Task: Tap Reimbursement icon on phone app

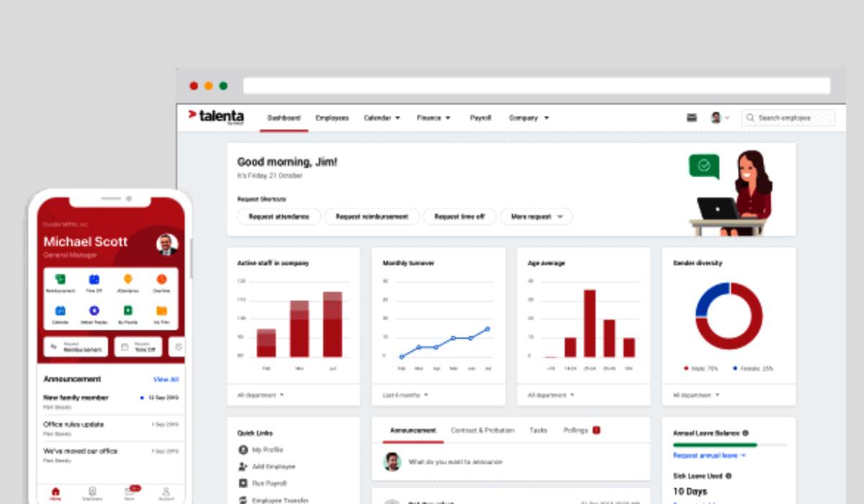Action: tap(60, 279)
